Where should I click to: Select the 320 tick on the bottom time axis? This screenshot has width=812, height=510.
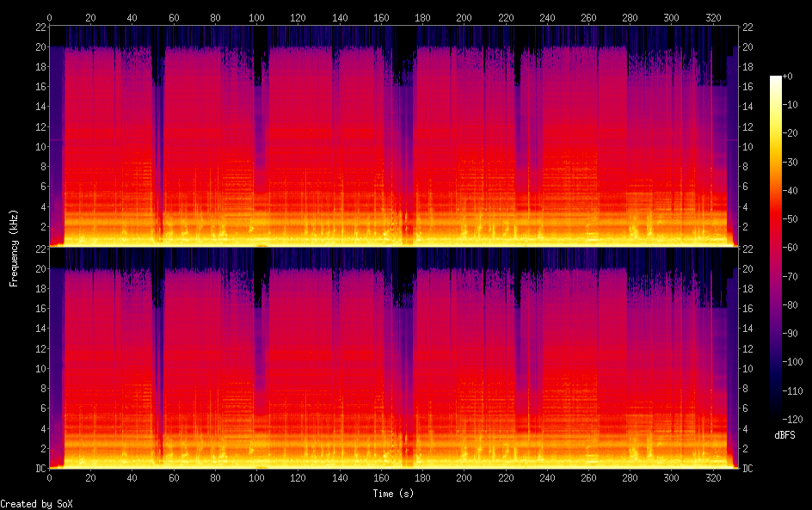(713, 478)
